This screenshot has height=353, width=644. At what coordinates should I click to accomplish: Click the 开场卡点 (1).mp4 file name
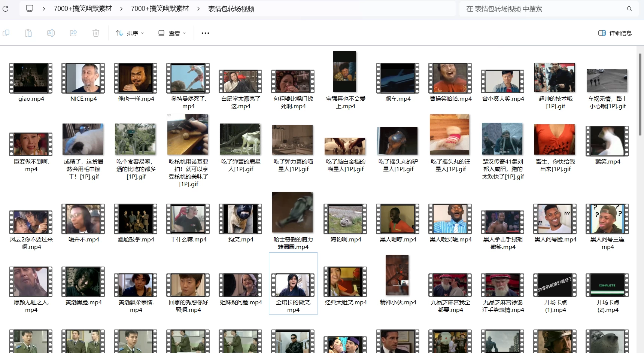tap(555, 306)
